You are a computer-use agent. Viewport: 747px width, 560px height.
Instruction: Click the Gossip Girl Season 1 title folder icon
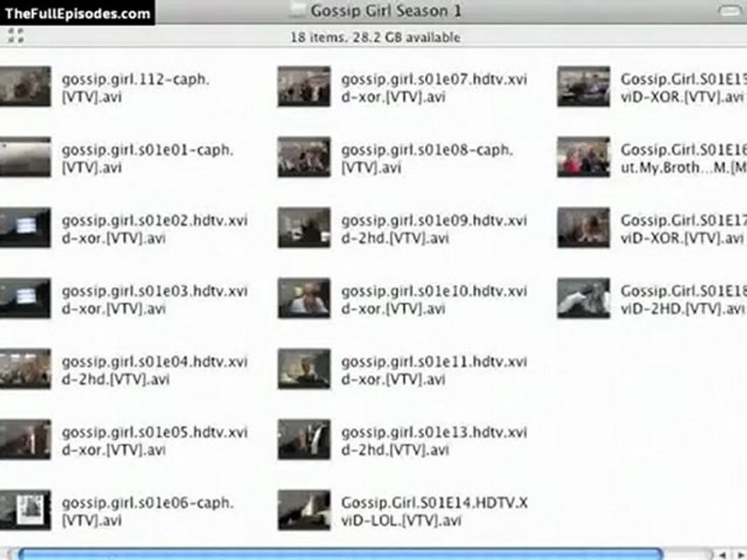point(298,10)
